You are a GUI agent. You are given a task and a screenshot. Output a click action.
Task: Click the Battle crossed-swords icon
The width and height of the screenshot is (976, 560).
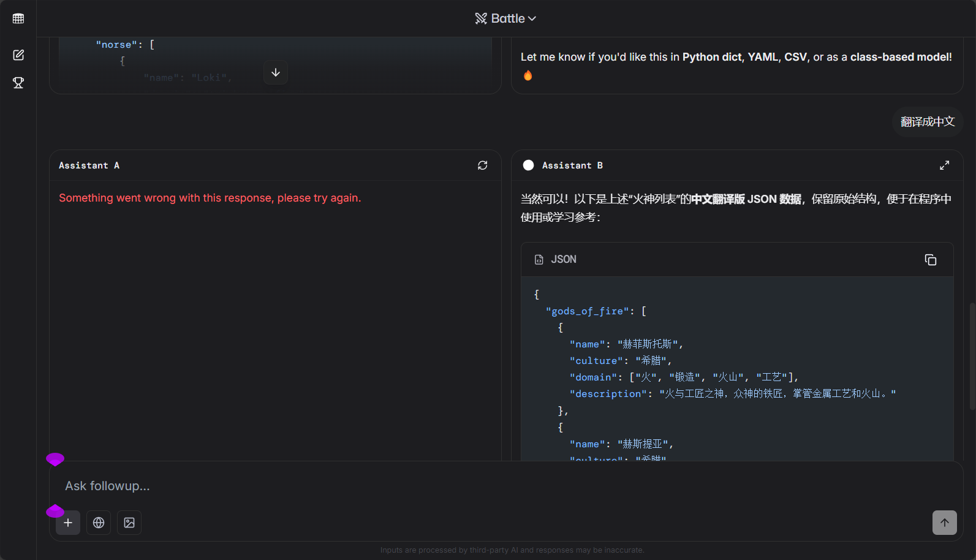pyautogui.click(x=481, y=18)
